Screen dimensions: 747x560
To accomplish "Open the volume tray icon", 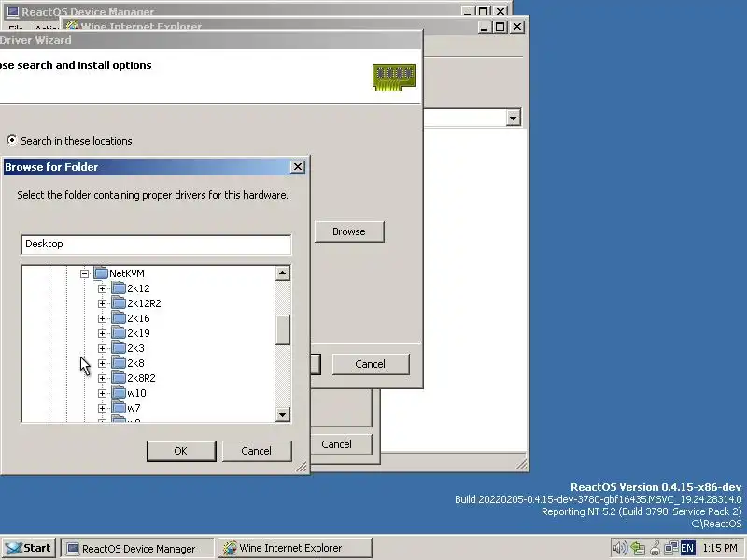I will (x=620, y=548).
